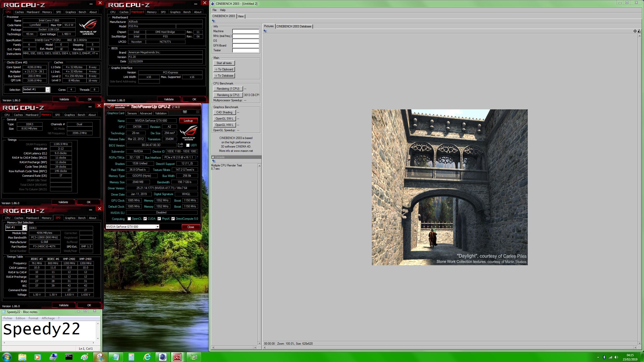Open the Windows Start menu orb
This screenshot has height=362, width=644.
(x=7, y=357)
